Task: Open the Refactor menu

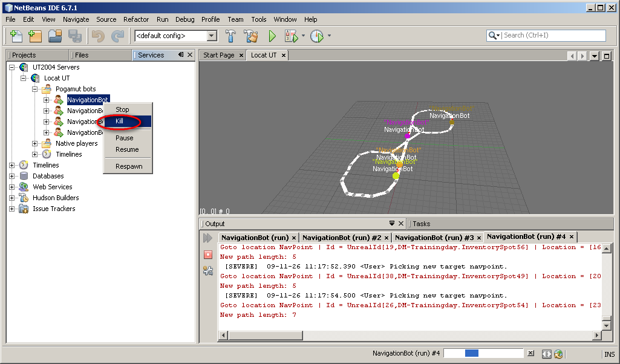Action: point(136,19)
